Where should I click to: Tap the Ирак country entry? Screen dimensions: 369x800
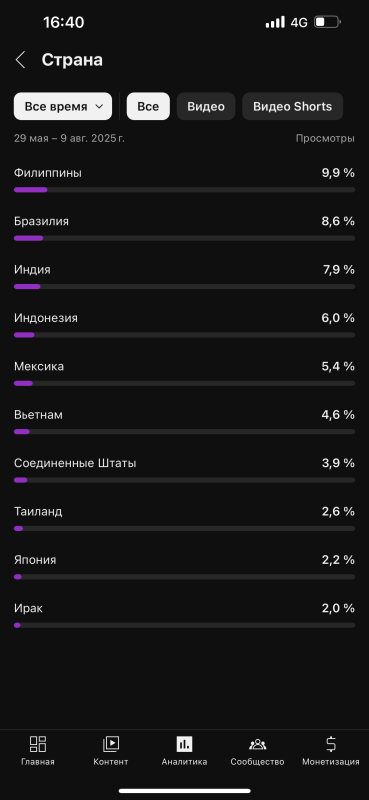coord(184,615)
